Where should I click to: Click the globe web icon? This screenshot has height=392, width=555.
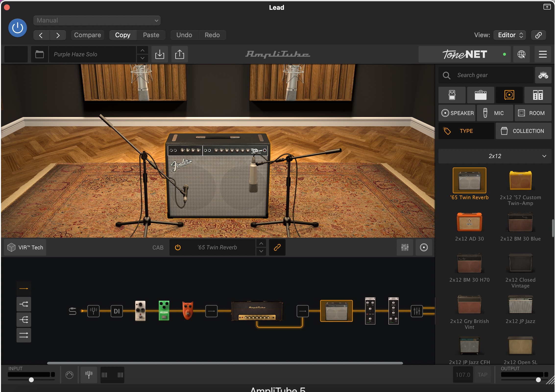(x=521, y=54)
